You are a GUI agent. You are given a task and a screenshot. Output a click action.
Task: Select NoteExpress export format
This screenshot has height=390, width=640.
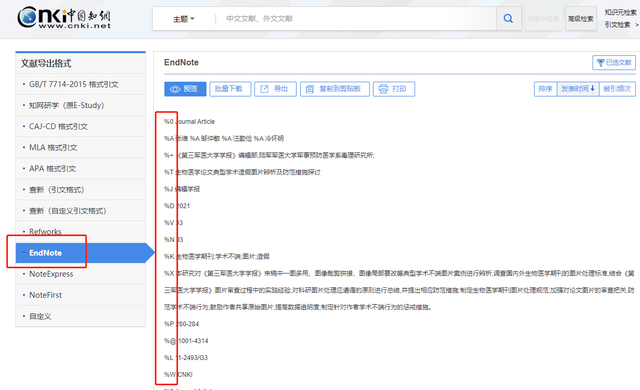pyautogui.click(x=80, y=274)
